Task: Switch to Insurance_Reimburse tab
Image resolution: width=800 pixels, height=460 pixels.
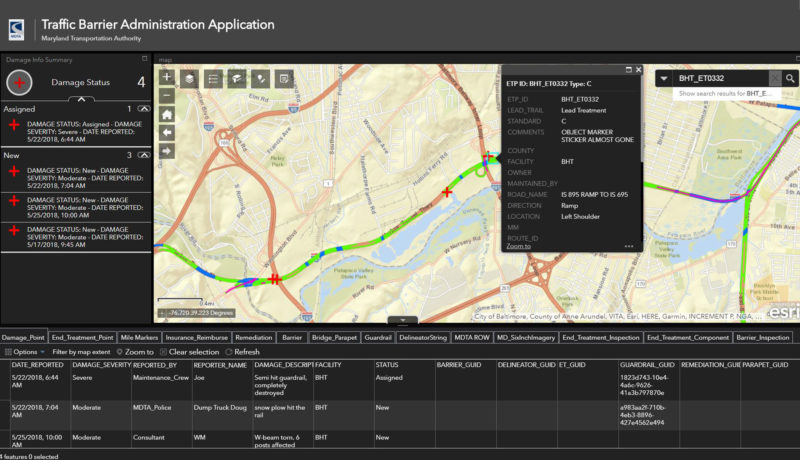Action: tap(196, 338)
